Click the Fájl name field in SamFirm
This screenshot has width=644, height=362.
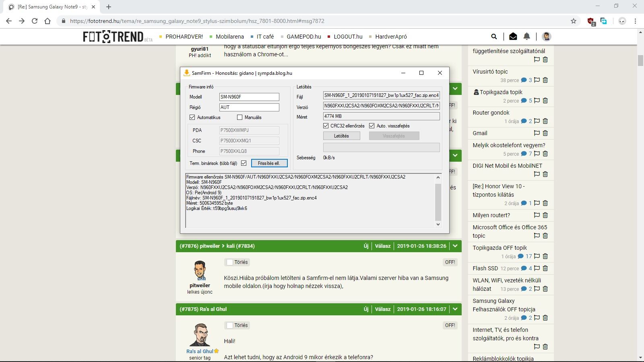pyautogui.click(x=381, y=95)
